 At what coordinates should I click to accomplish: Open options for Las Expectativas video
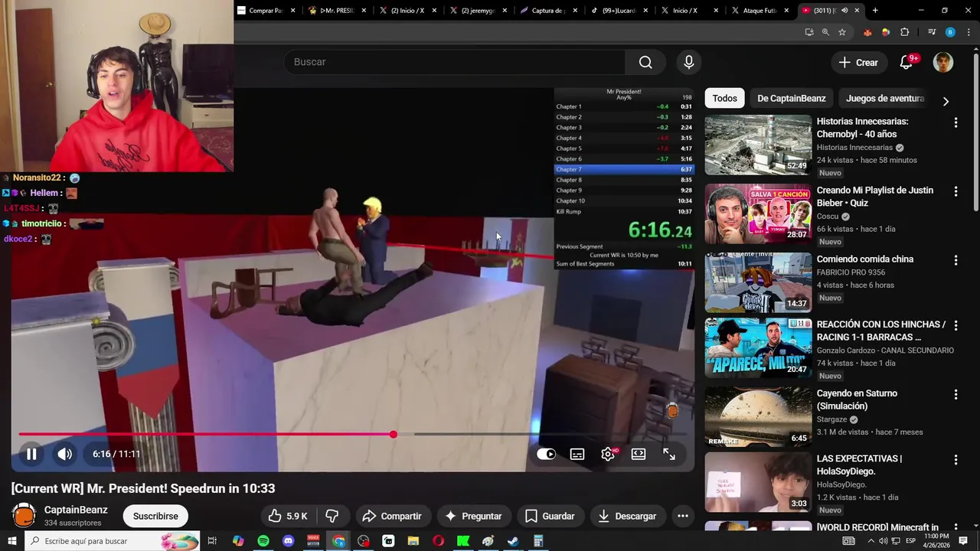click(x=955, y=459)
